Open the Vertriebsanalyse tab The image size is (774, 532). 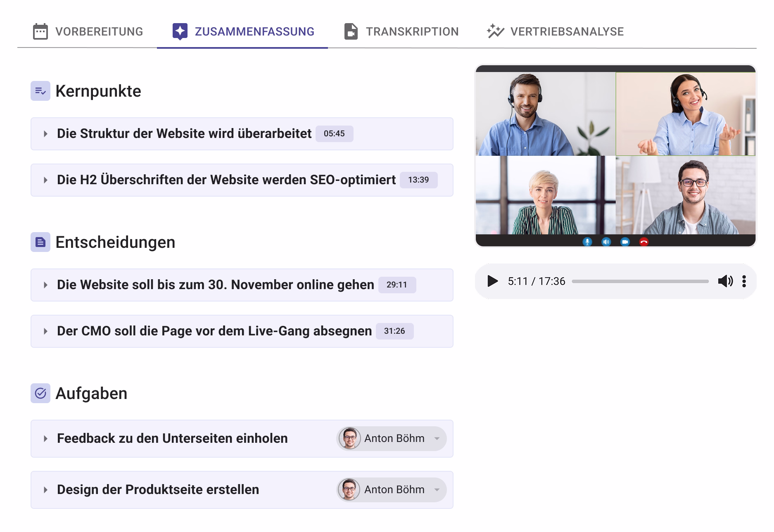[555, 31]
